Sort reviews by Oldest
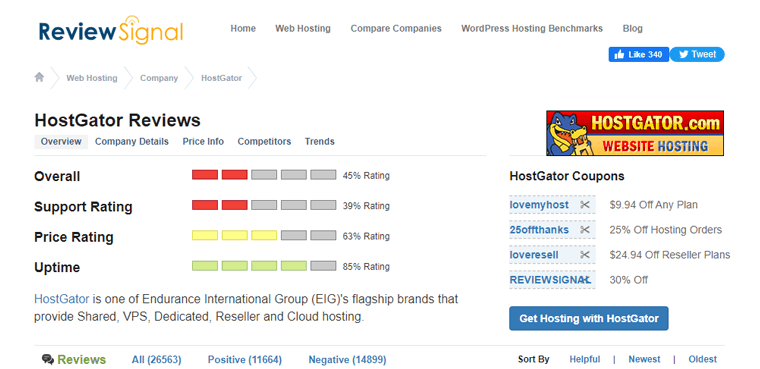Image resolution: width=760 pixels, height=369 pixels. point(703,359)
